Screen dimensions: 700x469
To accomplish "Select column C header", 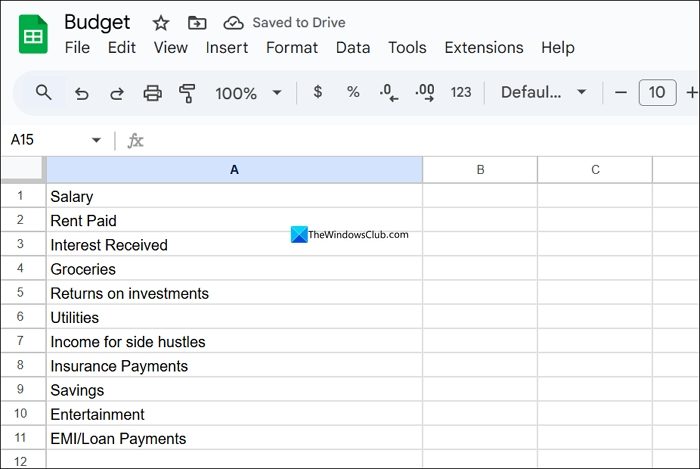I will click(x=595, y=170).
